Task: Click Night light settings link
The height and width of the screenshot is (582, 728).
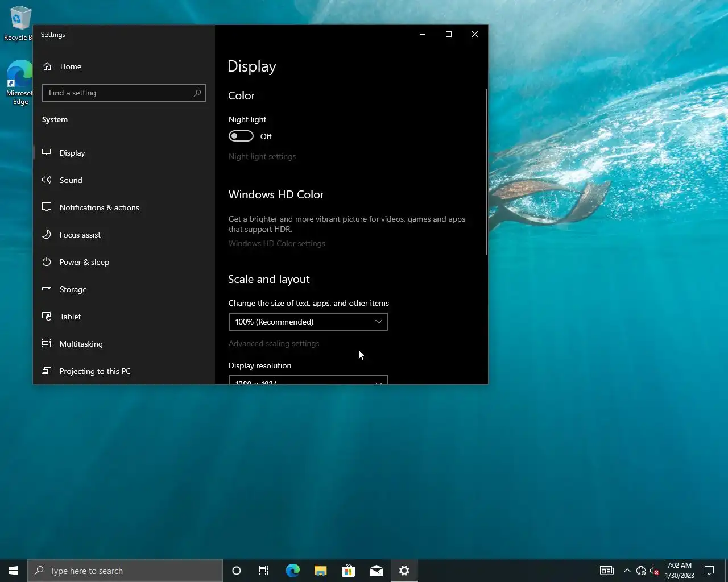Action: click(x=262, y=156)
